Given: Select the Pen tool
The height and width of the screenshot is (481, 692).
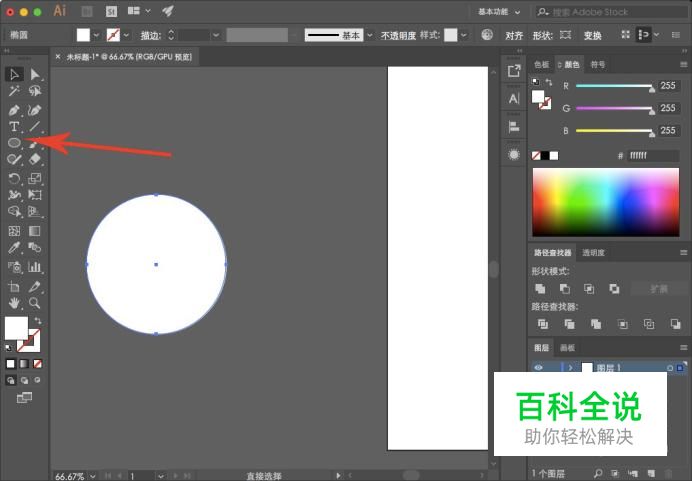Looking at the screenshot, I should tap(14, 110).
